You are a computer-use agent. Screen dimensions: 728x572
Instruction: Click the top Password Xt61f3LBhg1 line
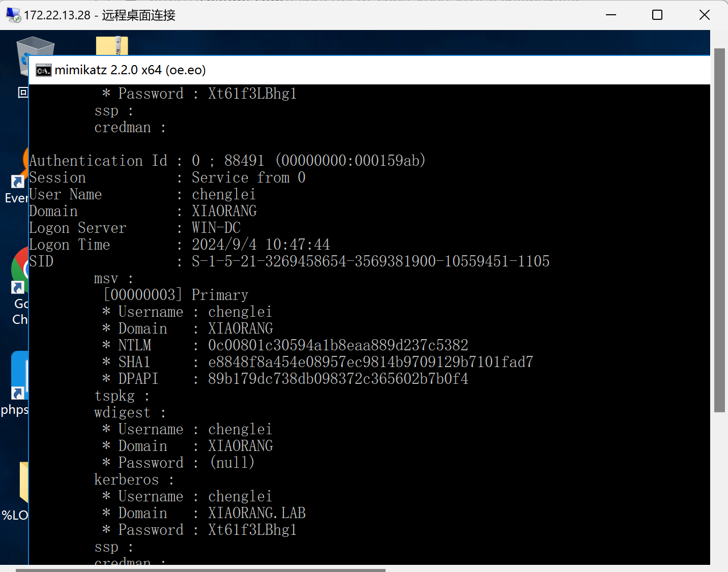(x=199, y=94)
